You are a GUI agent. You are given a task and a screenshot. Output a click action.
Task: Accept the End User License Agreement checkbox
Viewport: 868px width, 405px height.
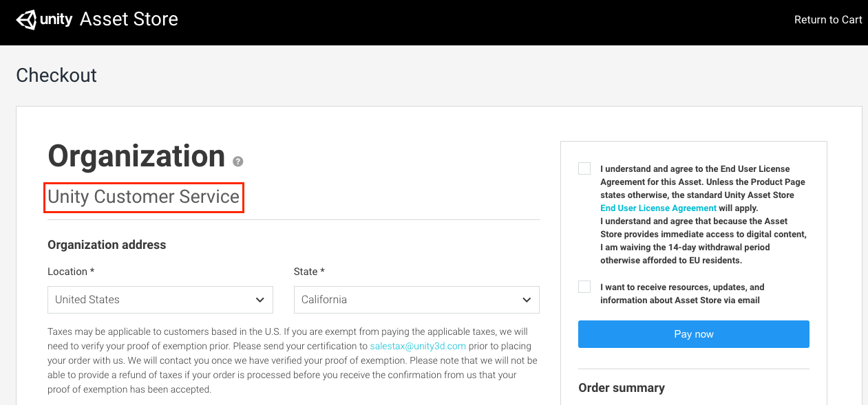[x=584, y=168]
